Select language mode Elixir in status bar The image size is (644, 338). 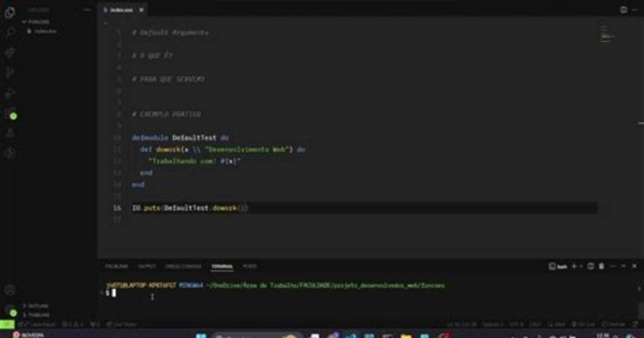[x=557, y=325]
